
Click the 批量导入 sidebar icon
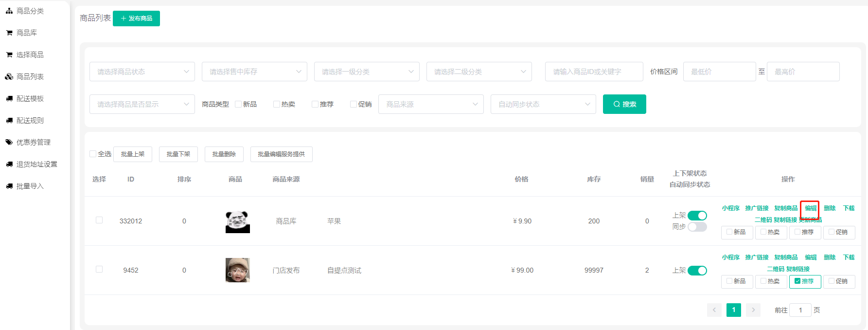[9, 186]
